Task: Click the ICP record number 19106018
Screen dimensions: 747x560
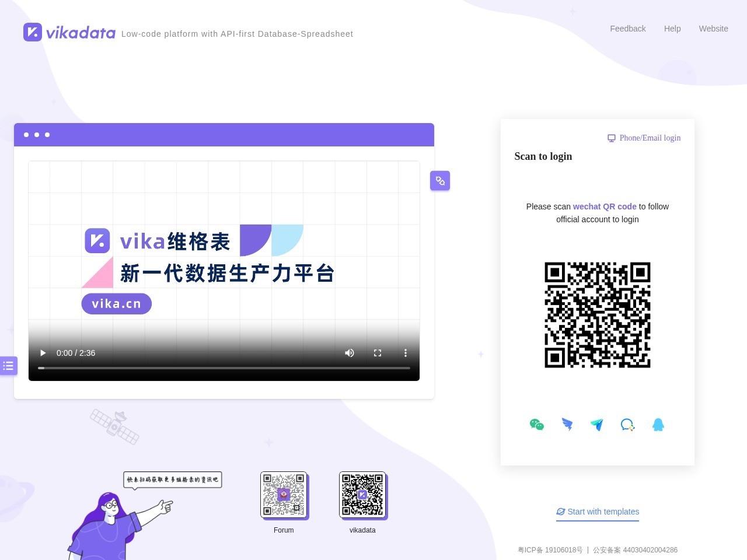Action: tap(550, 550)
